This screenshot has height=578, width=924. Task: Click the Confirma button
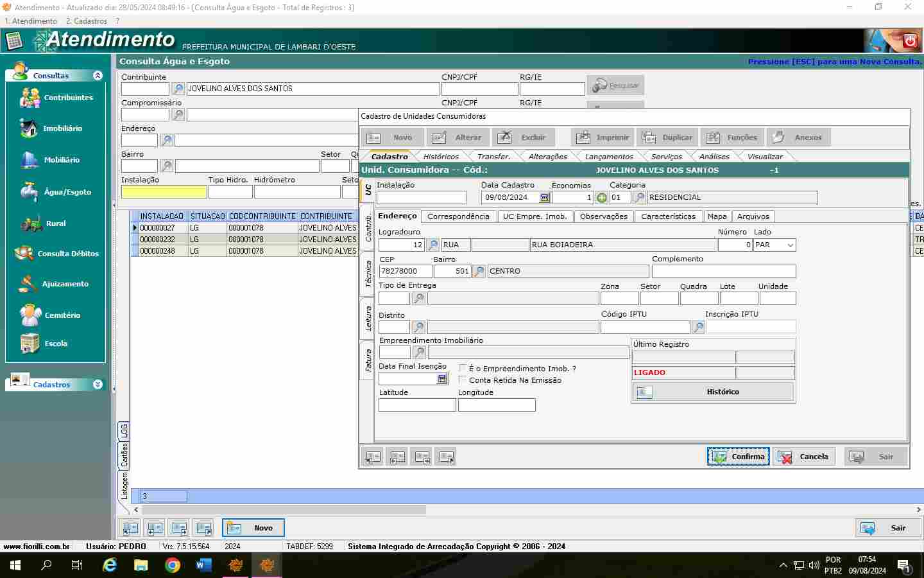[738, 457]
